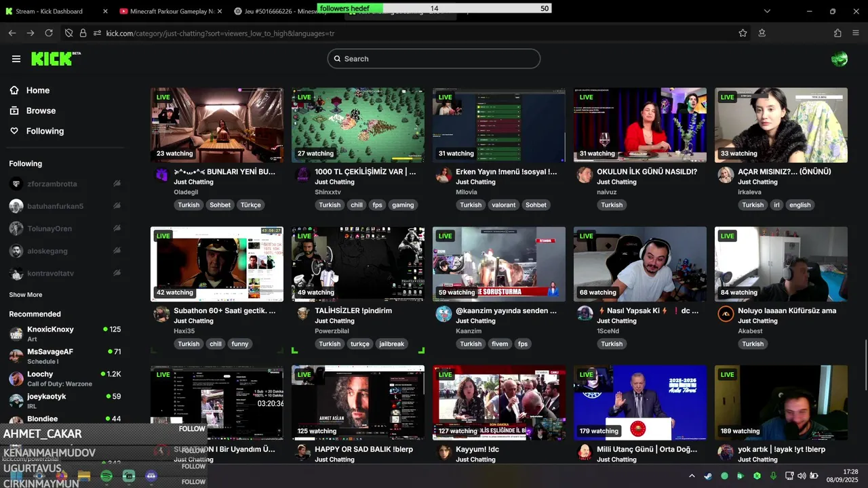The image size is (868, 488).
Task: Open joeykaotyk recommended channel
Action: [x=64, y=401]
